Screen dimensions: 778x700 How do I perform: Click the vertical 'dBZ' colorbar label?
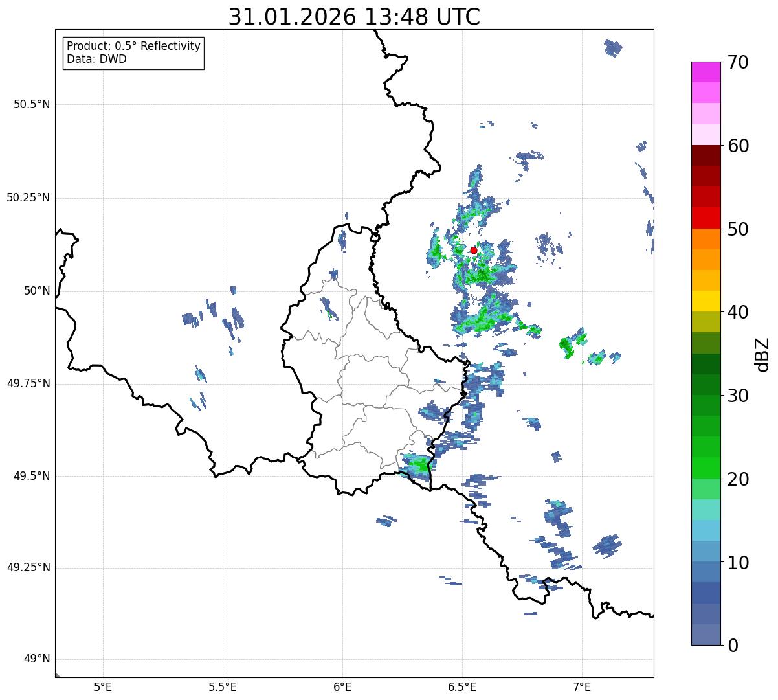click(x=762, y=354)
